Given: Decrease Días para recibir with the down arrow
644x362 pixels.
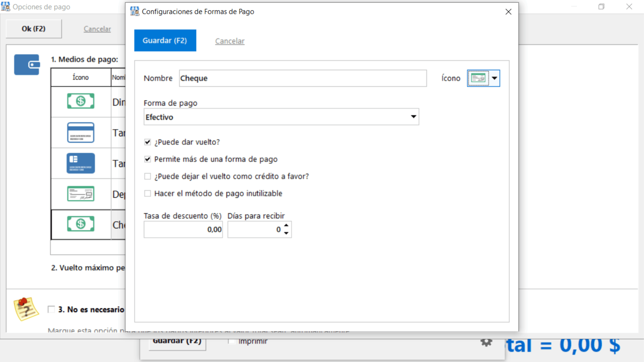Looking at the screenshot, I should [x=286, y=233].
